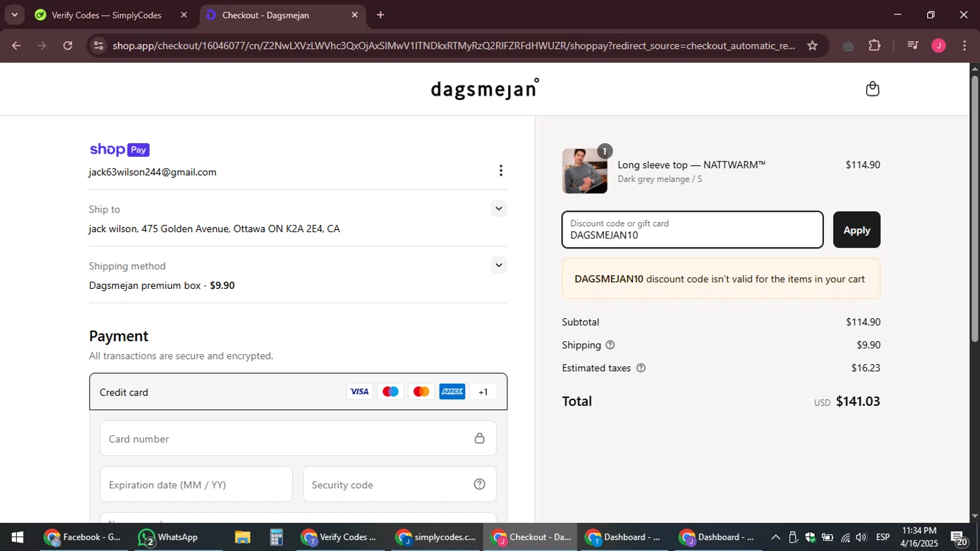Click the American Express logo
This screenshot has width=980, height=551.
(452, 392)
